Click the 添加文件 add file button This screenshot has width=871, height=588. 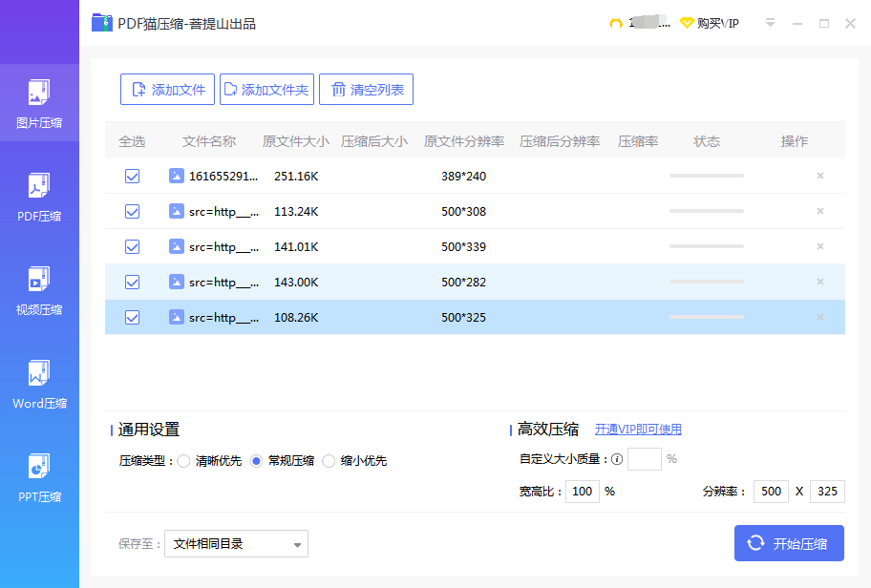(x=167, y=90)
